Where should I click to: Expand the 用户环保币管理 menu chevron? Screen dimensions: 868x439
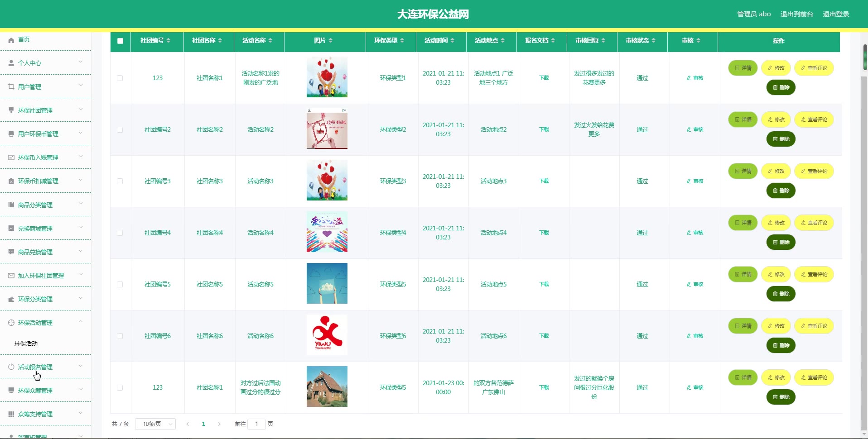(81, 133)
